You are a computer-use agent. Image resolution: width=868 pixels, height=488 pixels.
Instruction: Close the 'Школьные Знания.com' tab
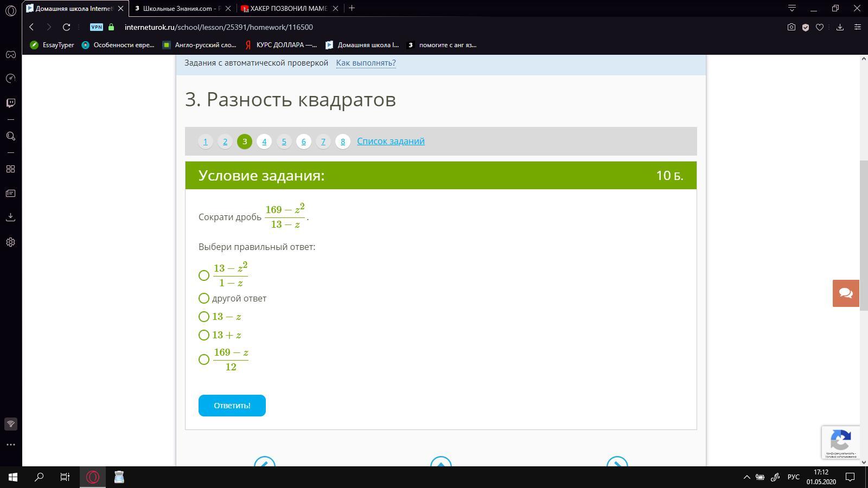228,8
